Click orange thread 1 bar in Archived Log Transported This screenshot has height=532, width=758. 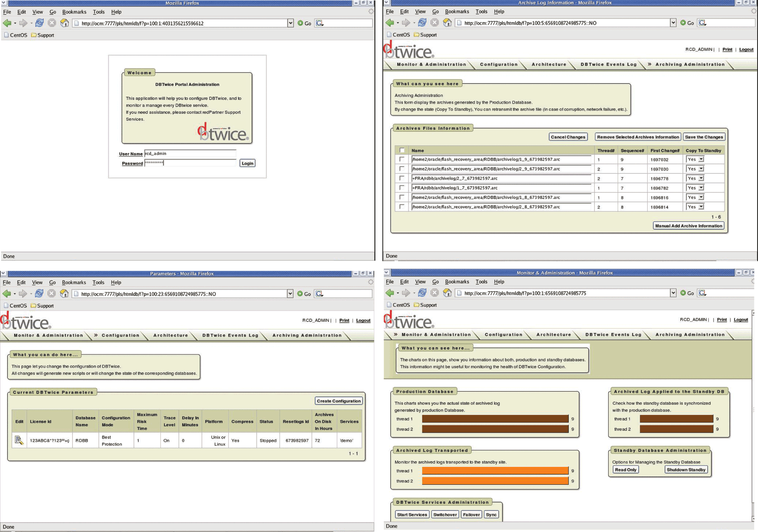click(x=495, y=471)
